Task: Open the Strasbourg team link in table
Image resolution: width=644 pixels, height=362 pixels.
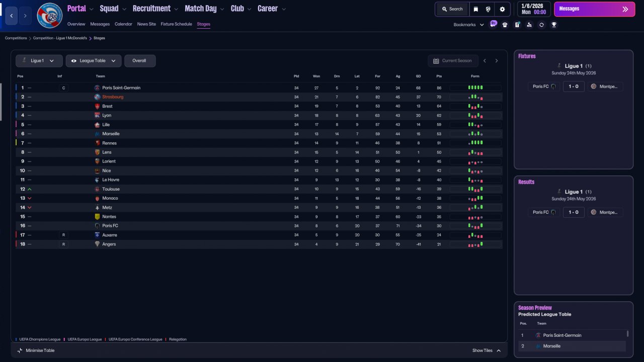Action: click(x=113, y=97)
